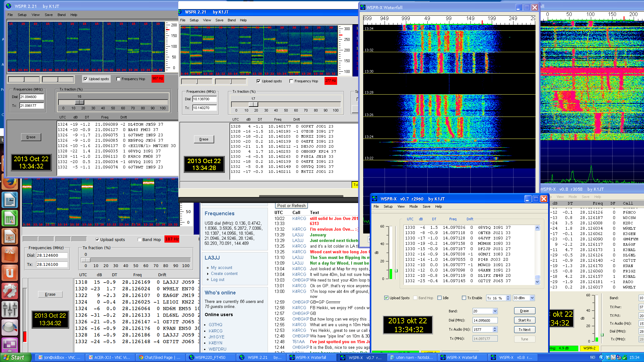This screenshot has height=362, width=644.
Task: Check the Idle checkbox in WSPR-X
Action: 440,298
